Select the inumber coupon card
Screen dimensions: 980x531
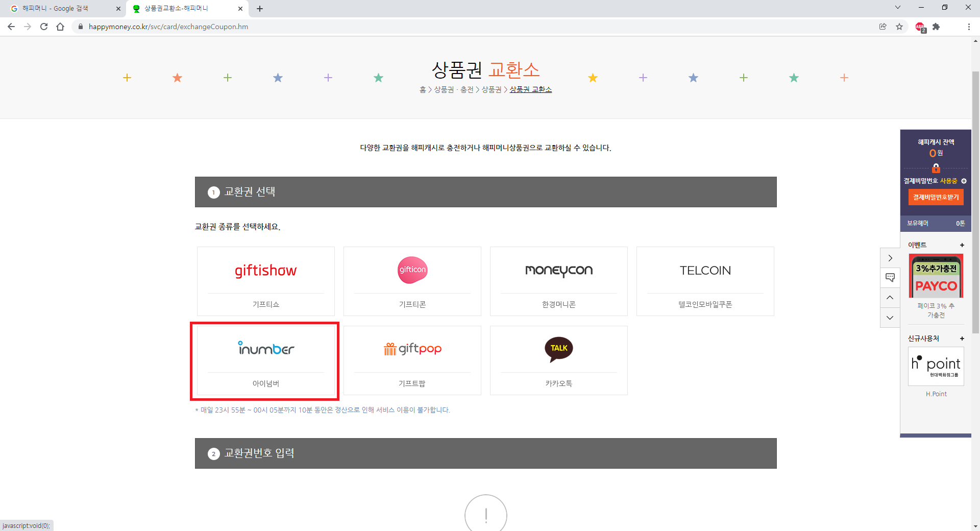click(x=266, y=360)
